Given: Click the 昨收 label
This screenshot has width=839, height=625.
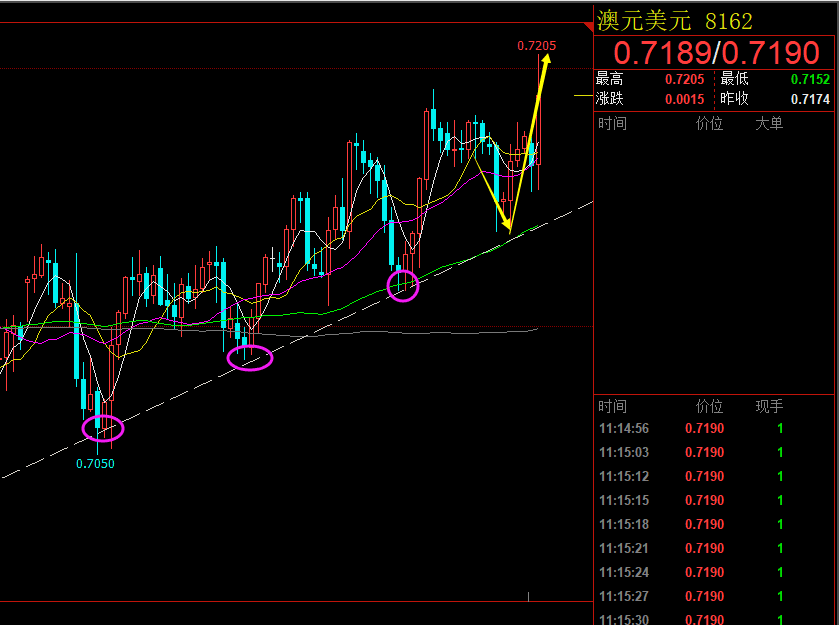Looking at the screenshot, I should (x=734, y=99).
